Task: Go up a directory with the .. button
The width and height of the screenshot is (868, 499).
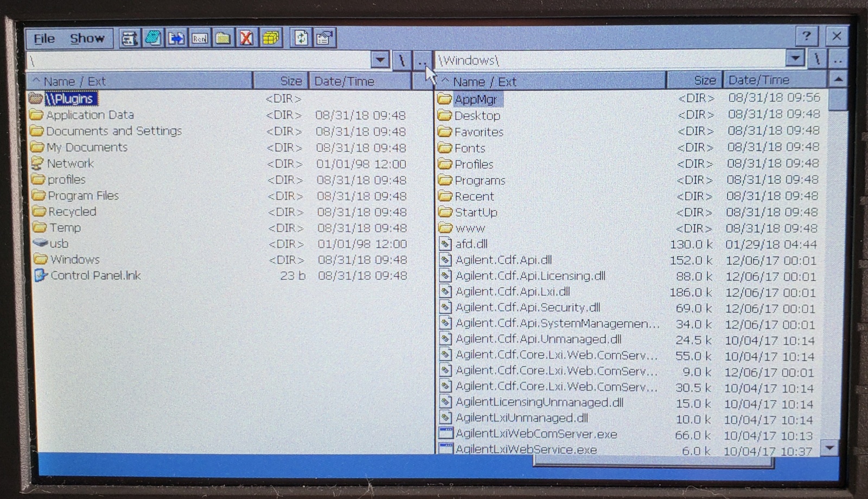Action: point(422,61)
